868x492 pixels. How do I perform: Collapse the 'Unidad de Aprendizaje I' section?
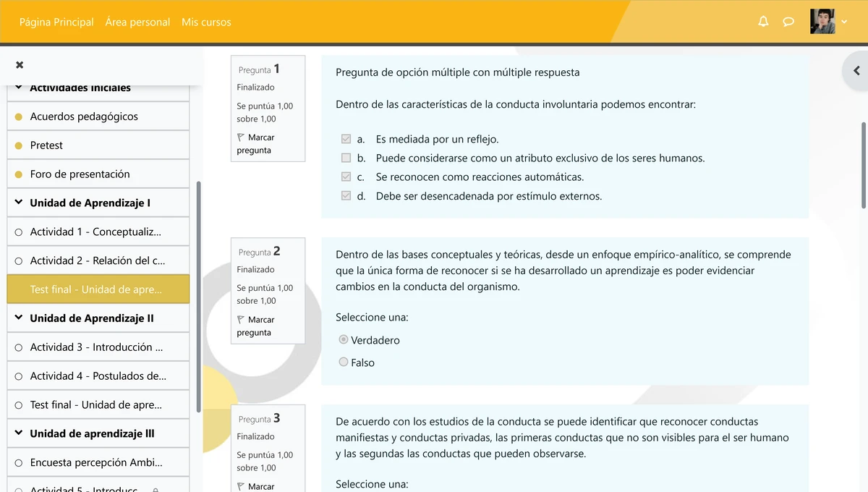pos(18,203)
